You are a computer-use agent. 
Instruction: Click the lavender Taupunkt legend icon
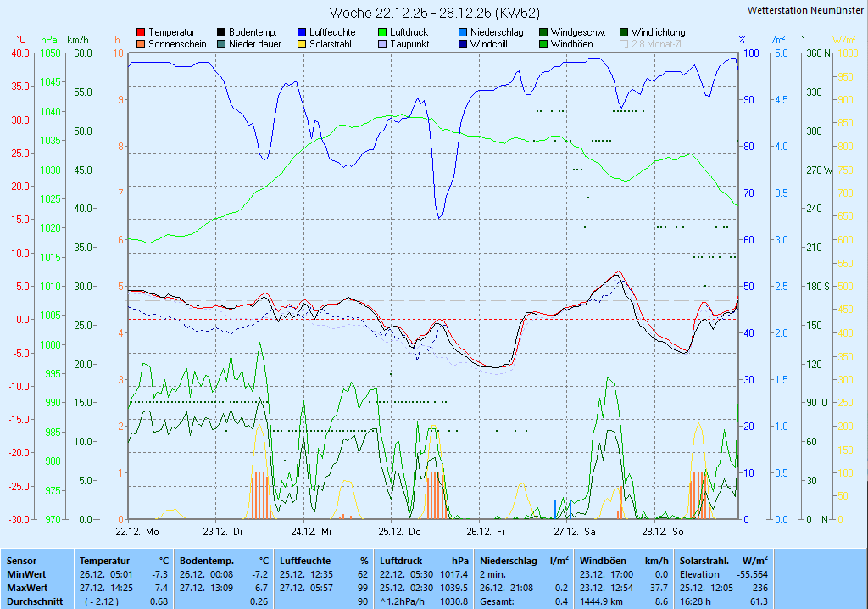coord(382,44)
